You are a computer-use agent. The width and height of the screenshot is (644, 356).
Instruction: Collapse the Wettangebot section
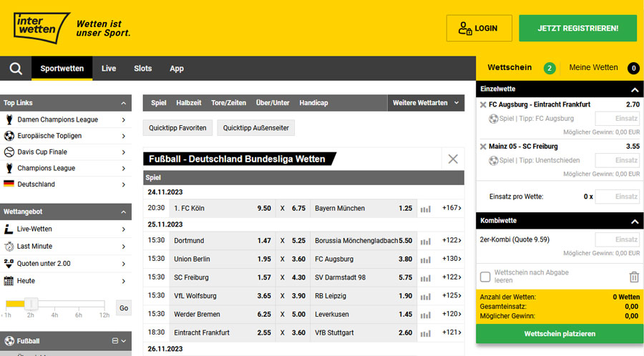(124, 212)
